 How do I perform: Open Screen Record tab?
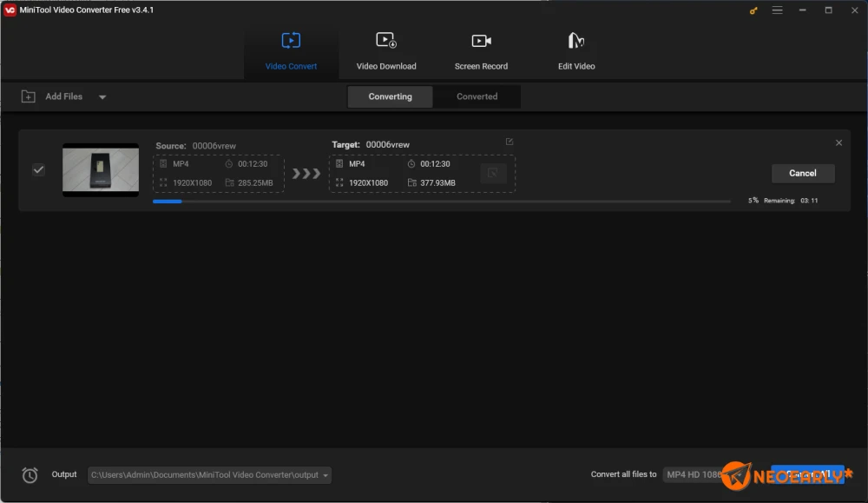481,51
